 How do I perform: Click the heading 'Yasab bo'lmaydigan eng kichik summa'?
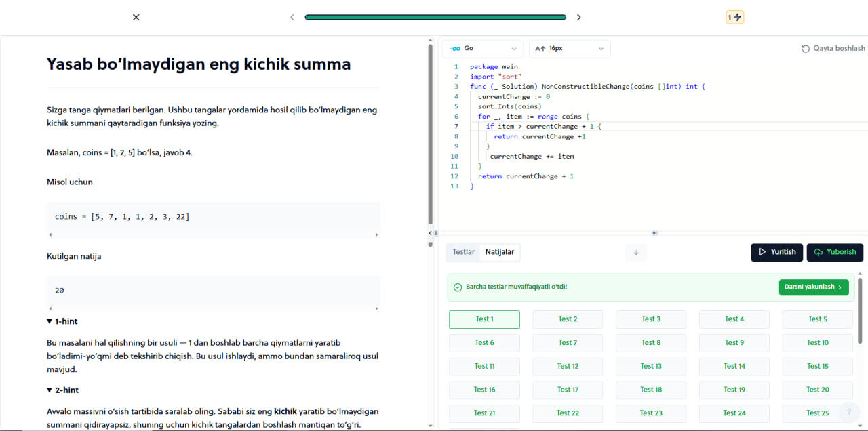pyautogui.click(x=199, y=64)
